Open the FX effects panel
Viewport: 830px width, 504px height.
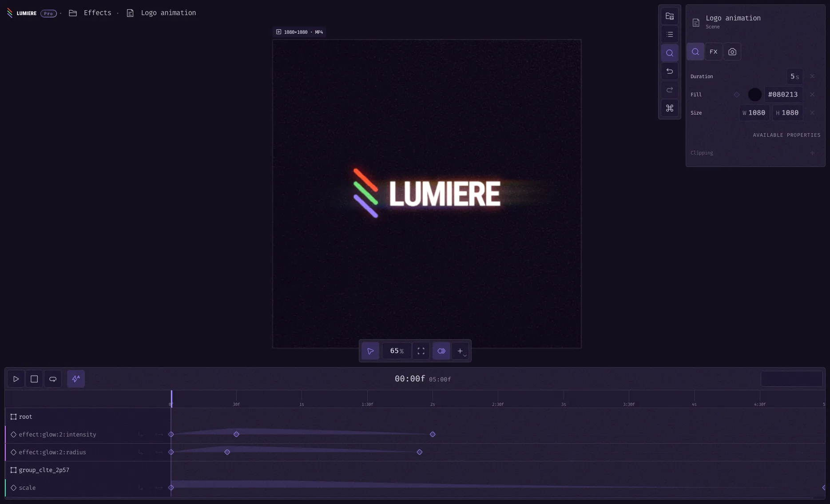click(x=713, y=51)
